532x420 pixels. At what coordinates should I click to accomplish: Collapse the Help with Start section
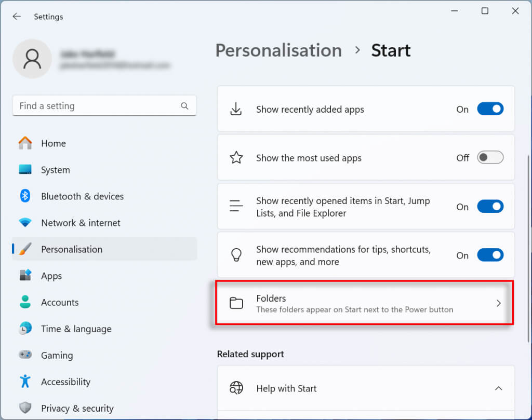[x=498, y=388]
